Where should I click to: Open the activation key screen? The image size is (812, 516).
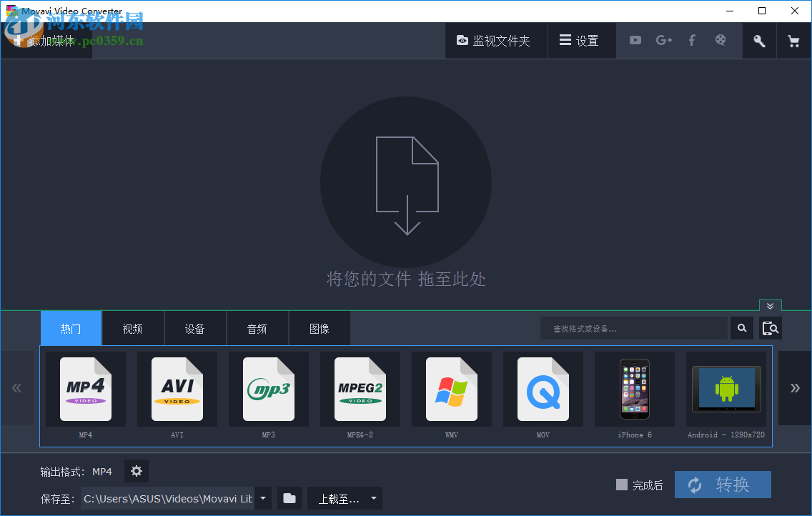tap(758, 40)
